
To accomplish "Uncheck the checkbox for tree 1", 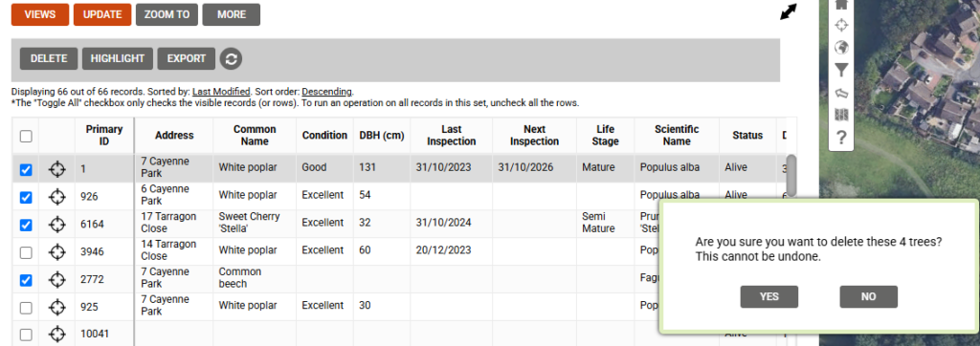I will pos(26,169).
